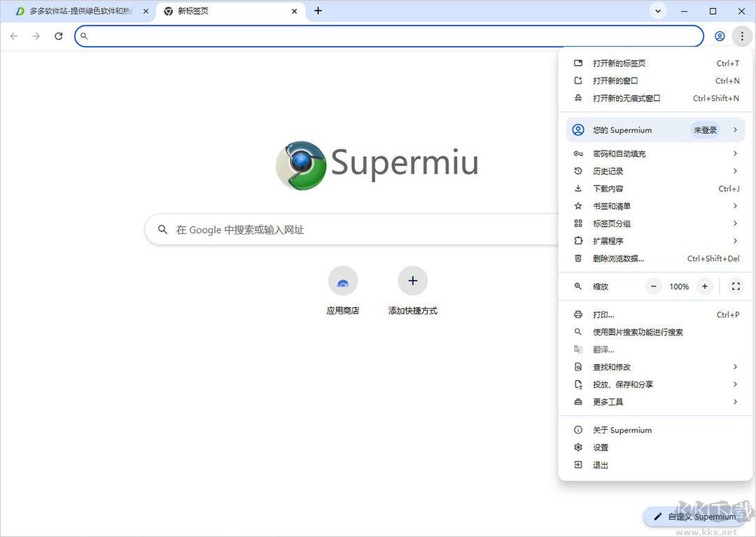
Task: Toggle fullscreen mode icon
Action: [x=736, y=286]
